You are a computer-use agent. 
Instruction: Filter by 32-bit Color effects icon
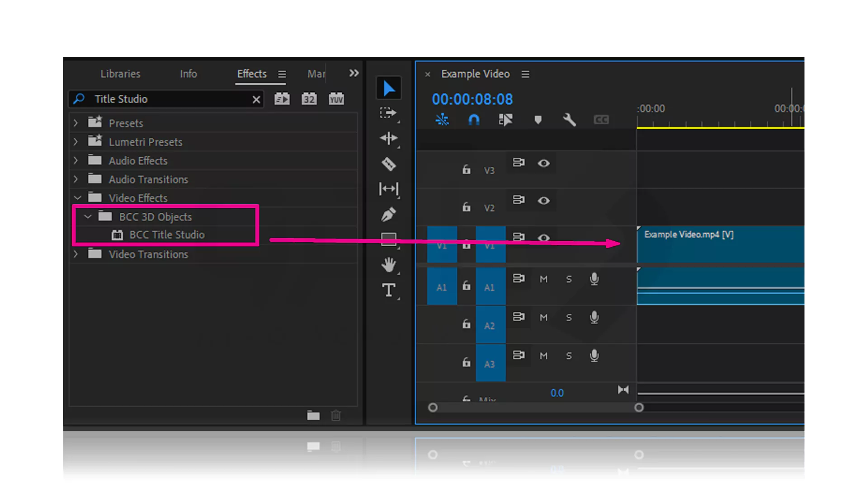[309, 99]
